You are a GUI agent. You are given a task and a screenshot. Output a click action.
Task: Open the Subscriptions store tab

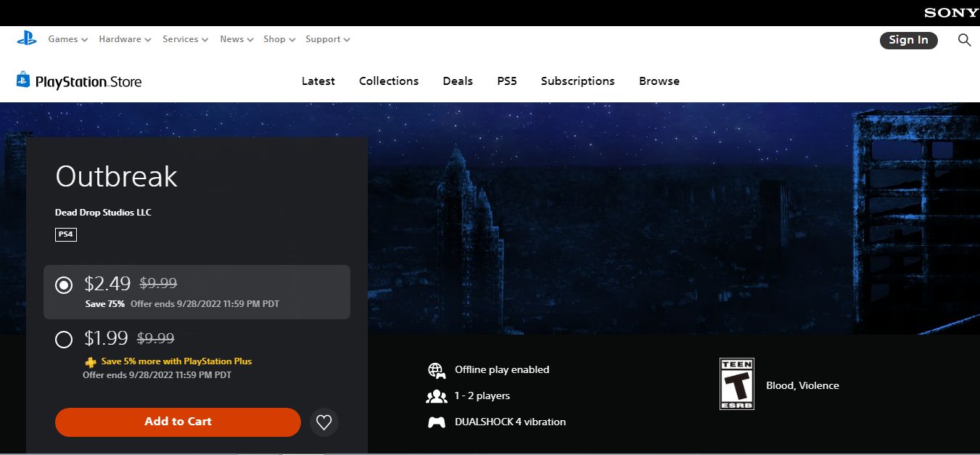coord(578,81)
